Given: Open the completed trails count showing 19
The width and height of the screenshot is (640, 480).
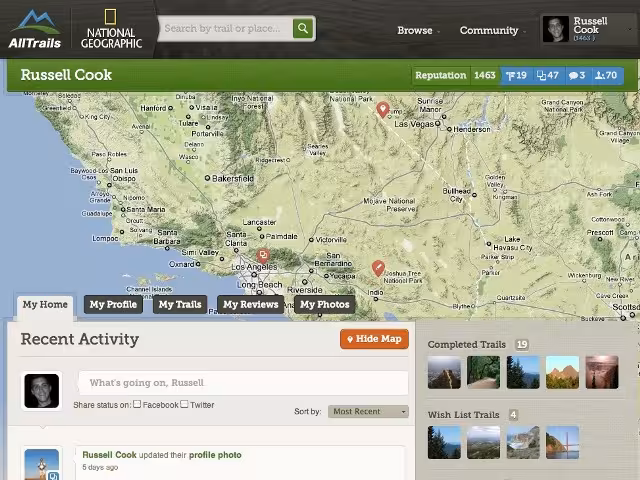Looking at the screenshot, I should pyautogui.click(x=522, y=344).
